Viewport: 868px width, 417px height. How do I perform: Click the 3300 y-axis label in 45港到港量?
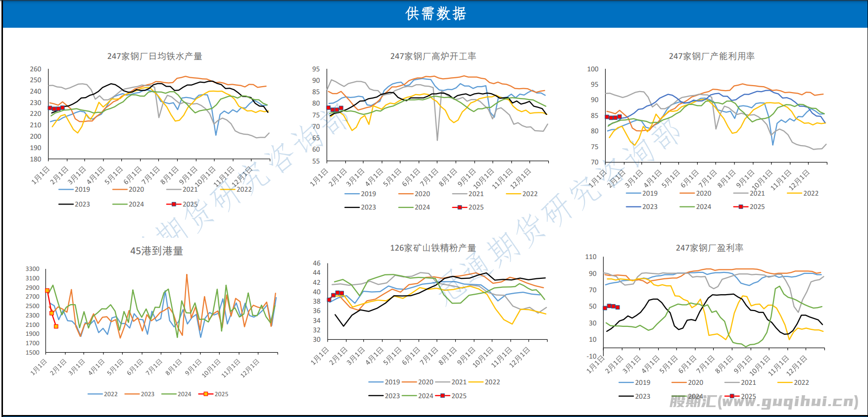33,269
